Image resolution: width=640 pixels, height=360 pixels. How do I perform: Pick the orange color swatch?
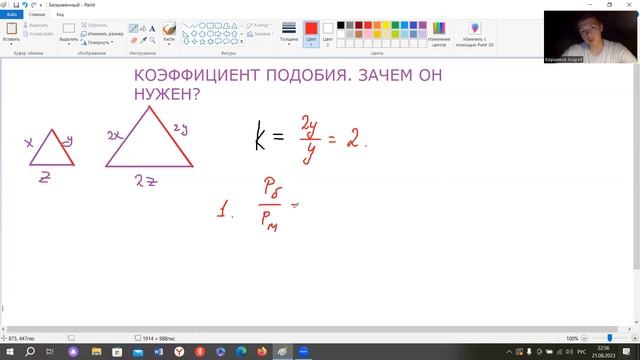(377, 25)
